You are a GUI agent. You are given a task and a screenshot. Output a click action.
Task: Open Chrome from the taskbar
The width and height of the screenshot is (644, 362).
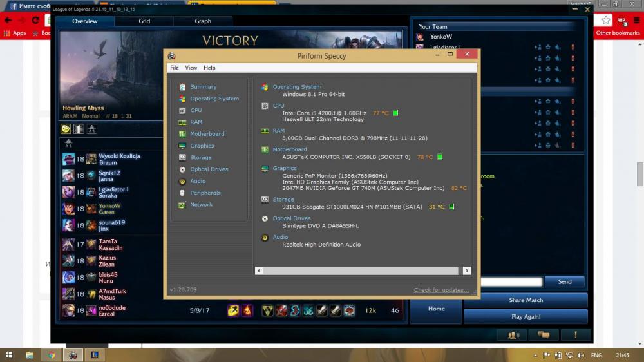52,355
